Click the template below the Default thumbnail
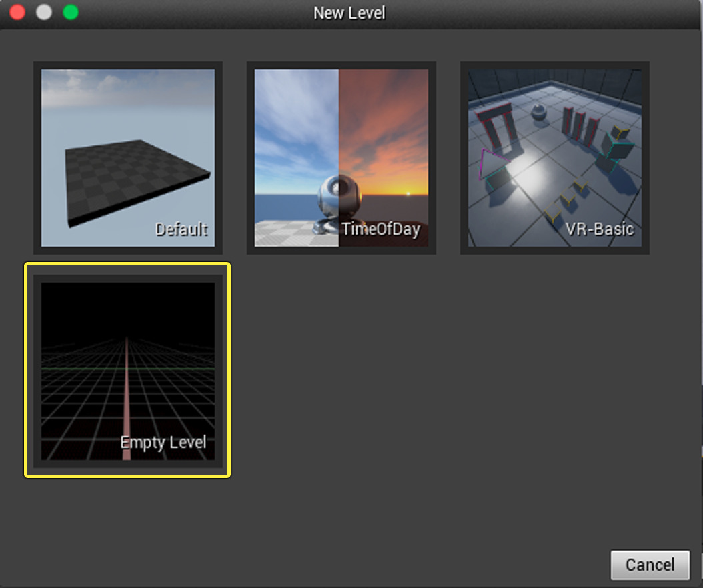The width and height of the screenshot is (703, 588). point(128,371)
